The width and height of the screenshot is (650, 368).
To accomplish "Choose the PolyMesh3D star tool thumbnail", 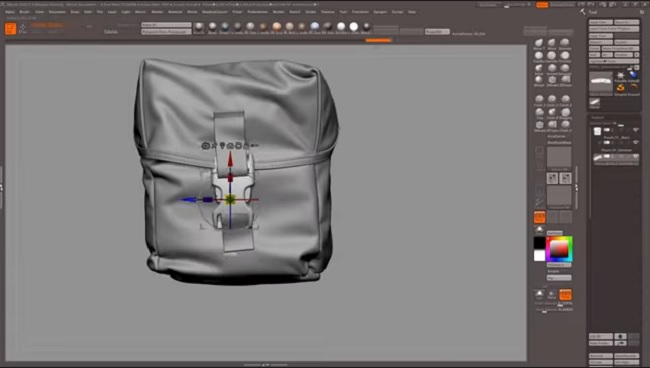I will 621,75.
